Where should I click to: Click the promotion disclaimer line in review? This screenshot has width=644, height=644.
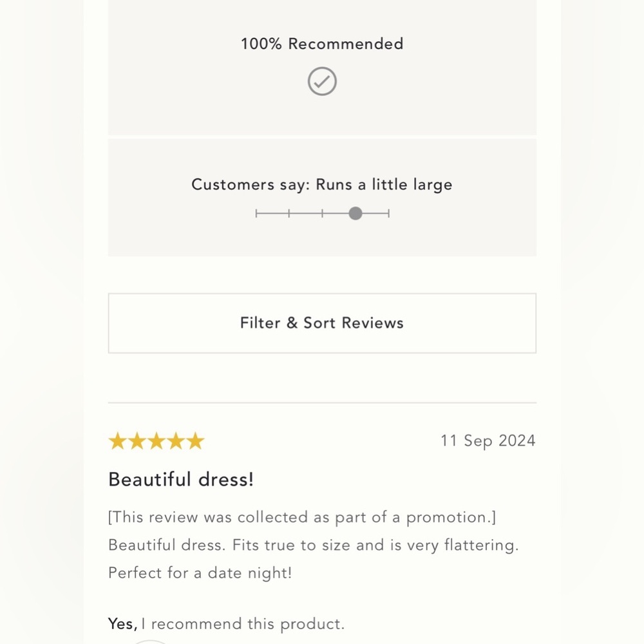pyautogui.click(x=301, y=517)
